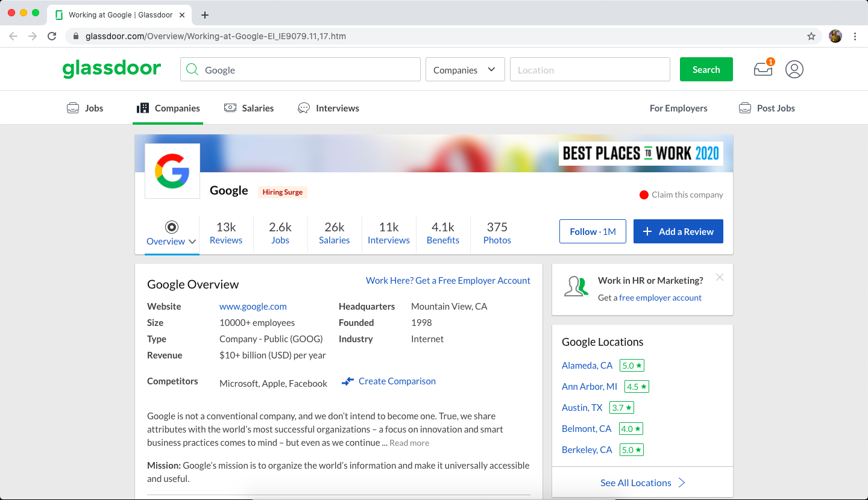Screen dimensions: 868x500
Task: Close the Work in HR or Marketing card
Action: tap(720, 277)
